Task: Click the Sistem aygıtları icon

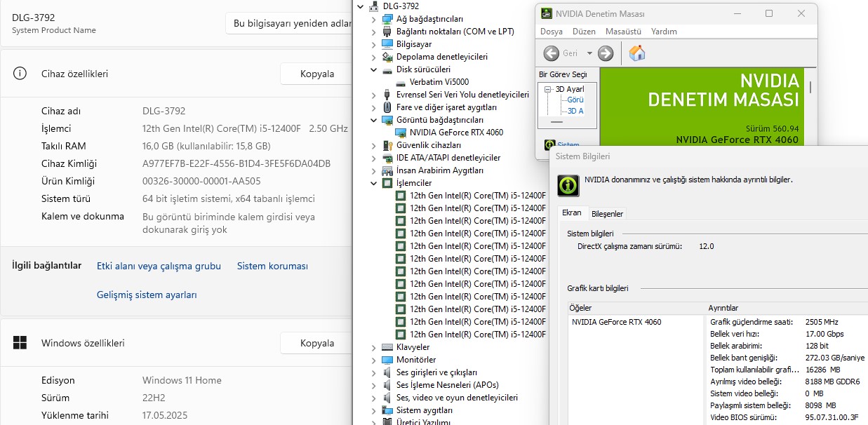Action: pos(387,410)
